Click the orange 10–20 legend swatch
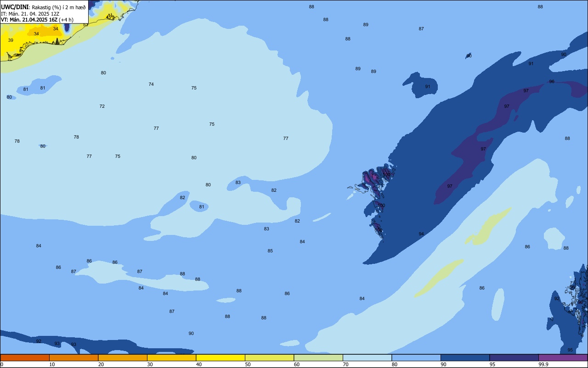The image size is (588, 368). tap(73, 357)
